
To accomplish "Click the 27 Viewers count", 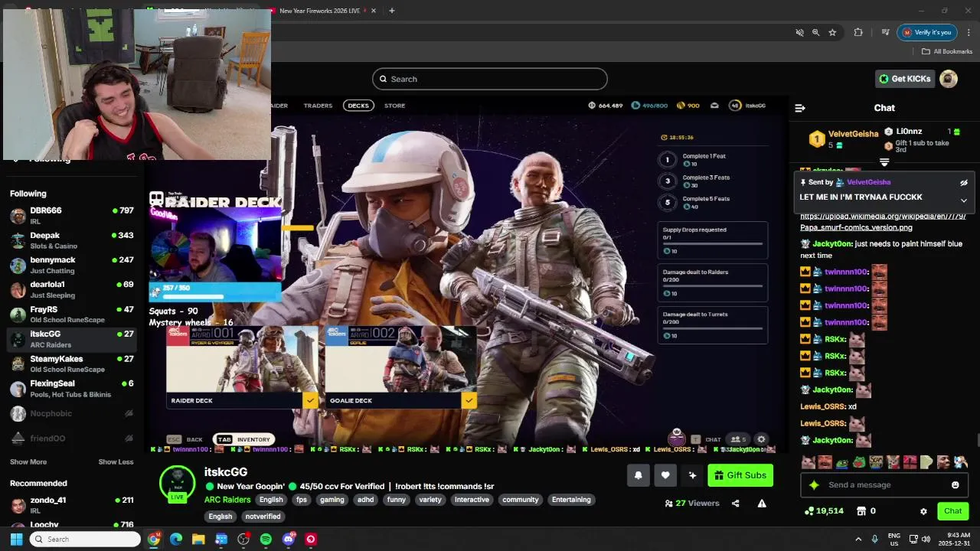I will 693,503.
